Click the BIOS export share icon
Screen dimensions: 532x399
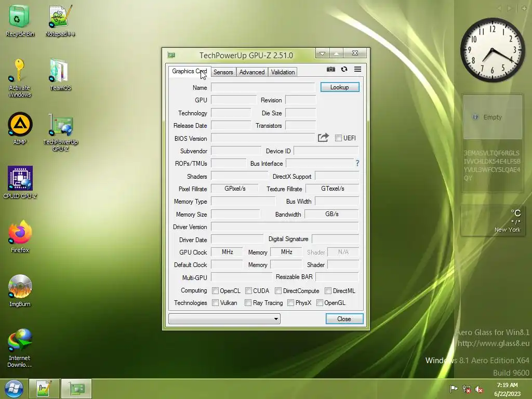click(323, 137)
